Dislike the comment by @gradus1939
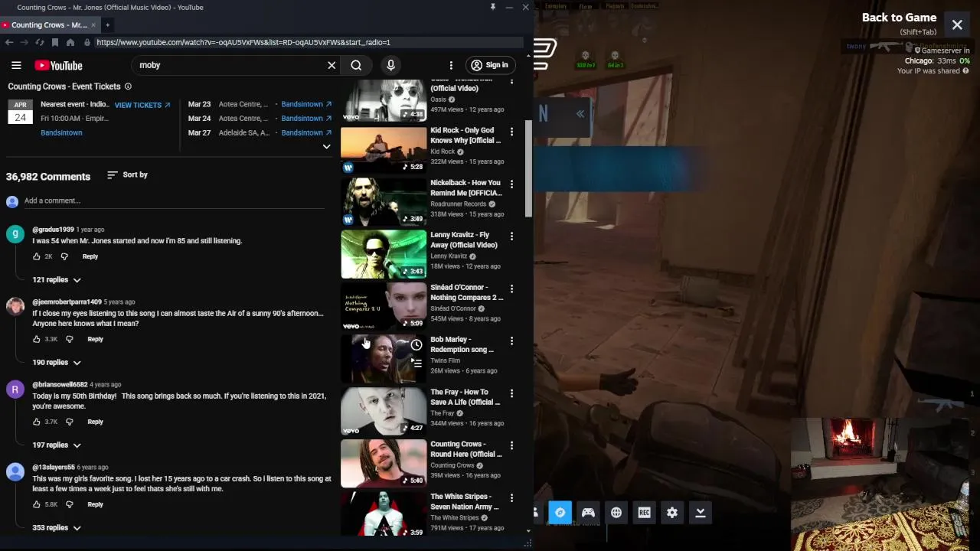This screenshot has height=551, width=980. (64, 256)
